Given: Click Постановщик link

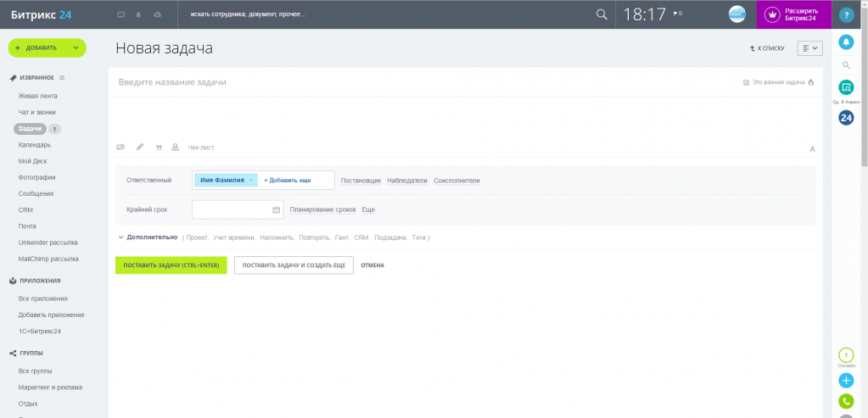Looking at the screenshot, I should click(361, 181).
